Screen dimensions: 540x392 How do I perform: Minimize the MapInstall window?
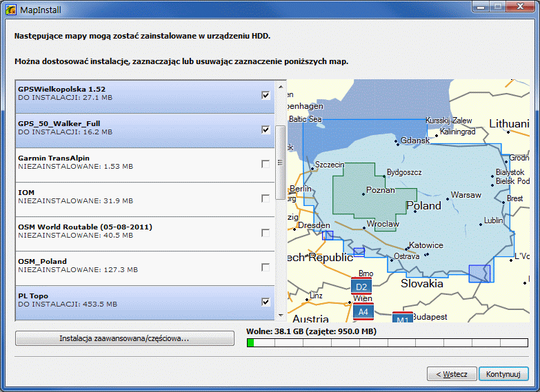(481, 6)
